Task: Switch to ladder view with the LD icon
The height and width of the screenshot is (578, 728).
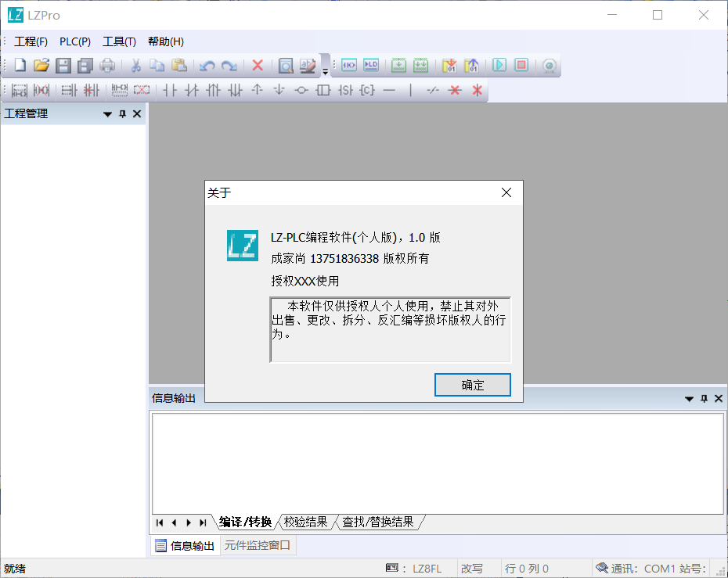Action: [x=370, y=65]
